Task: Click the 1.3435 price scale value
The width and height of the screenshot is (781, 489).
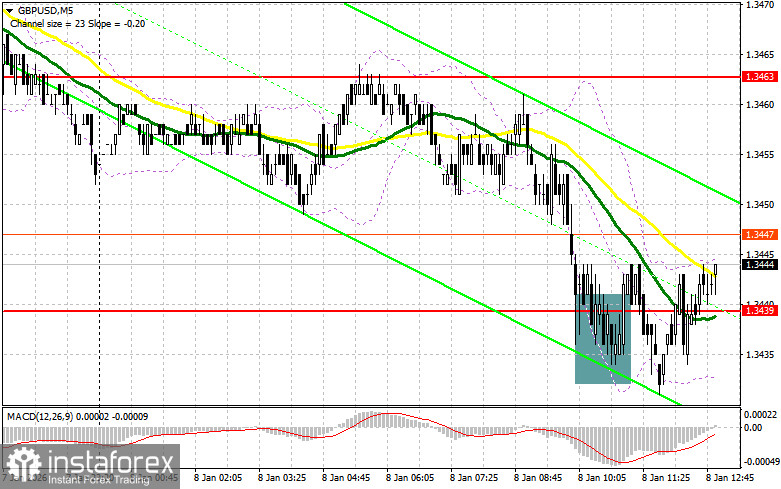Action: point(760,355)
